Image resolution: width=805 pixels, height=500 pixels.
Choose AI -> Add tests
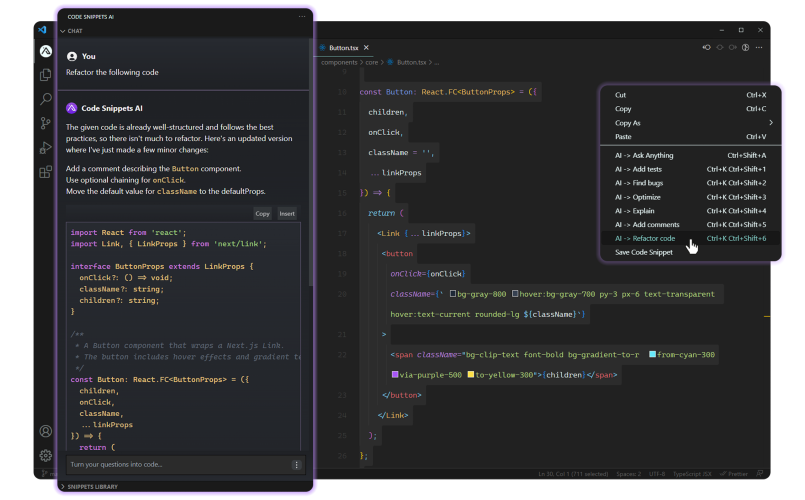pos(691,169)
